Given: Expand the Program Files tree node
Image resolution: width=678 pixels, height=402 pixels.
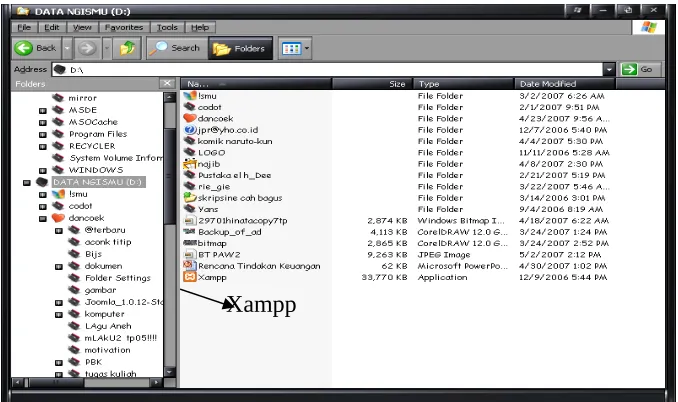Looking at the screenshot, I should click(43, 134).
